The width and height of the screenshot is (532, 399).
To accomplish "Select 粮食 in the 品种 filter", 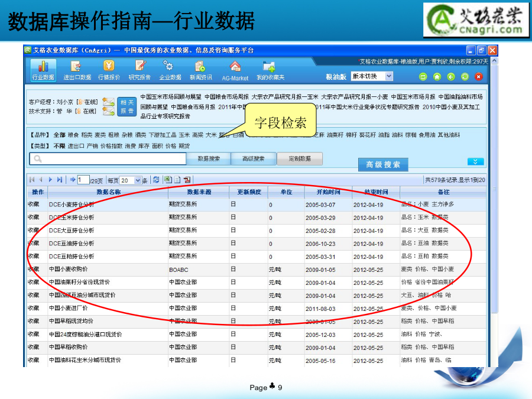I will click(x=73, y=135).
